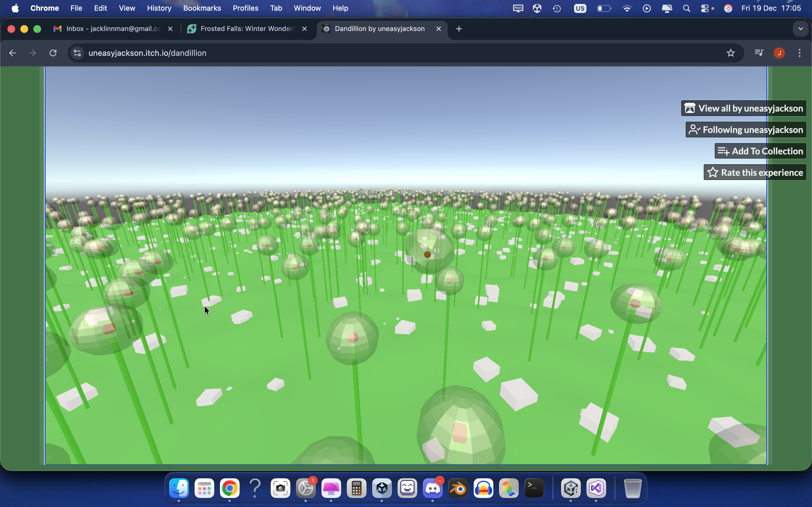Go back using the back arrow

click(x=12, y=53)
